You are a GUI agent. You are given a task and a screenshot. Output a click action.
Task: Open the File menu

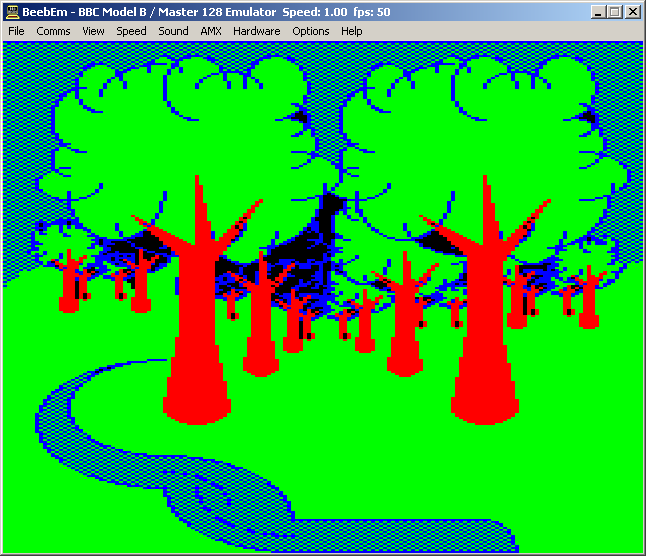(x=16, y=31)
